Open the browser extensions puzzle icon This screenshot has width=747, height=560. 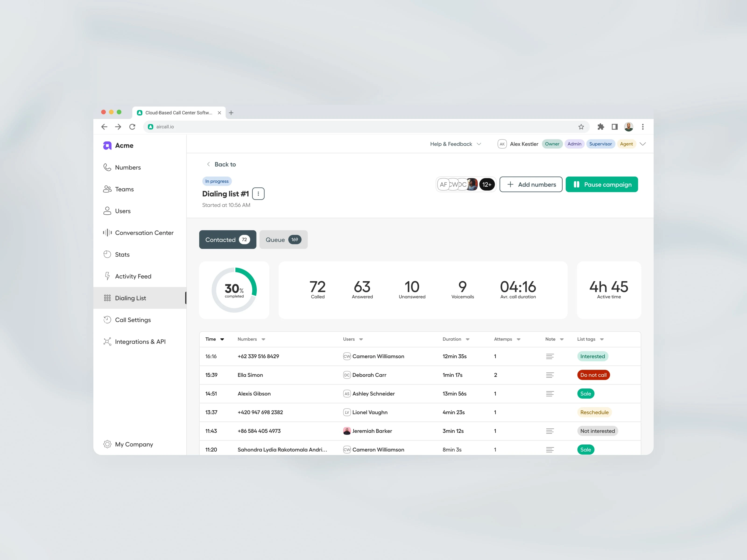coord(600,126)
